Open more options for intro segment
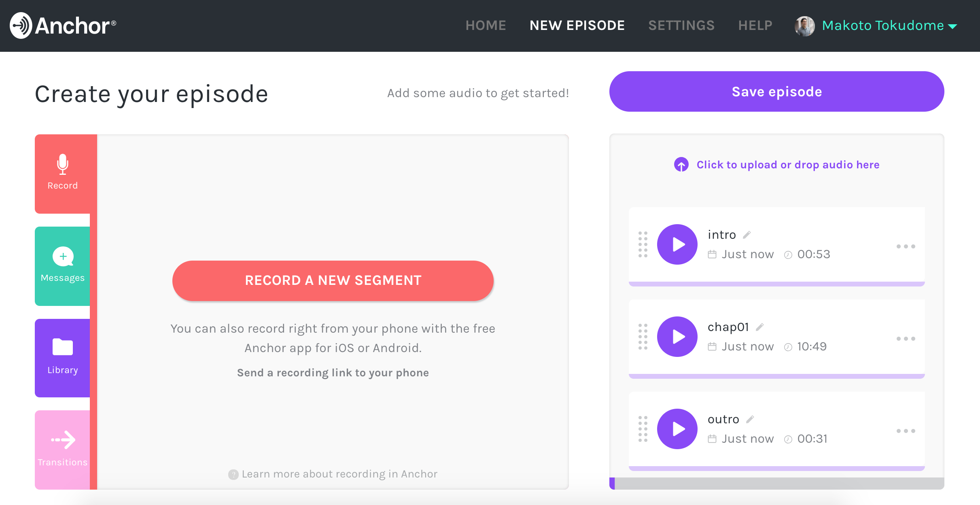Screen dimensions: 980x505 coord(906,246)
